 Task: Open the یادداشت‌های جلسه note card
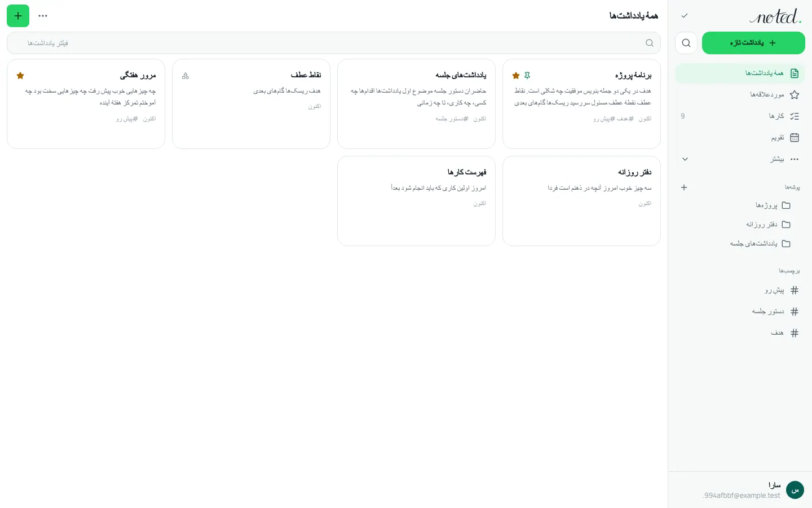click(x=416, y=104)
